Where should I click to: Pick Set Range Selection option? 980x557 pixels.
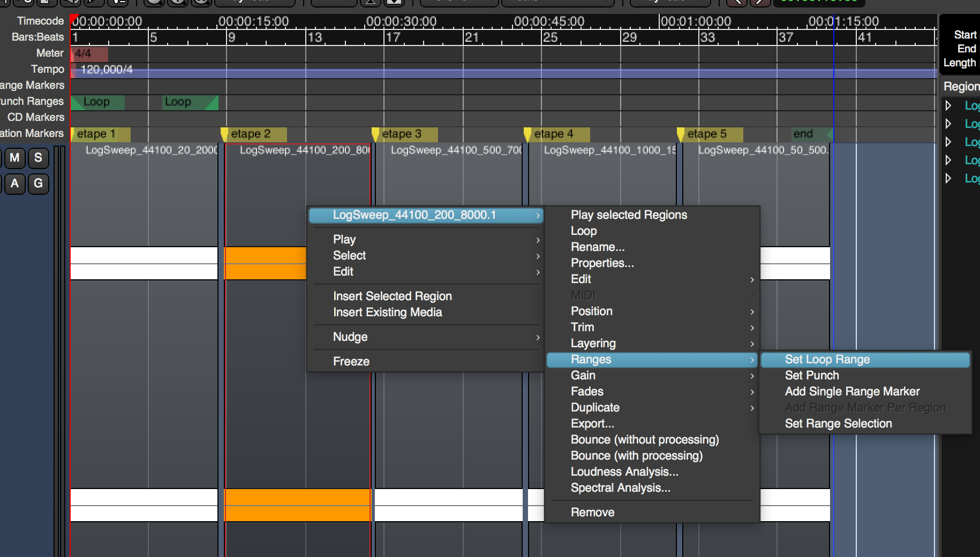point(838,424)
